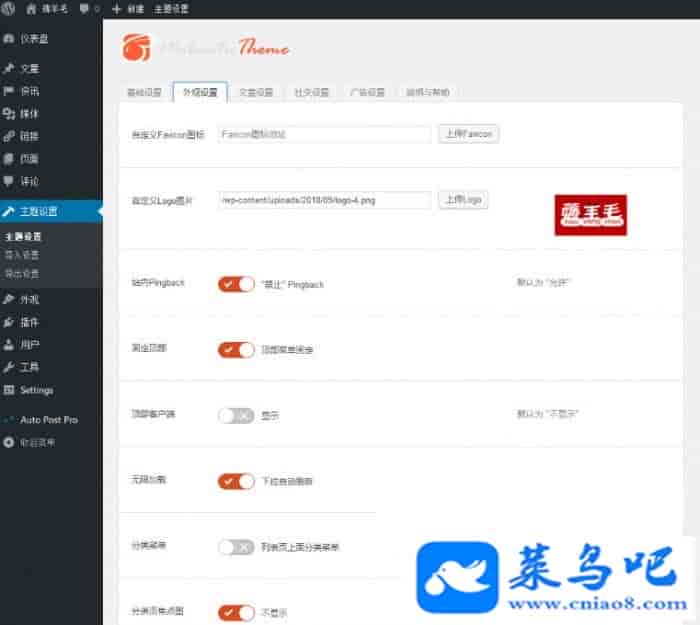Open the Plugins (插件) sidebar icon
700x625 pixels.
9,322
